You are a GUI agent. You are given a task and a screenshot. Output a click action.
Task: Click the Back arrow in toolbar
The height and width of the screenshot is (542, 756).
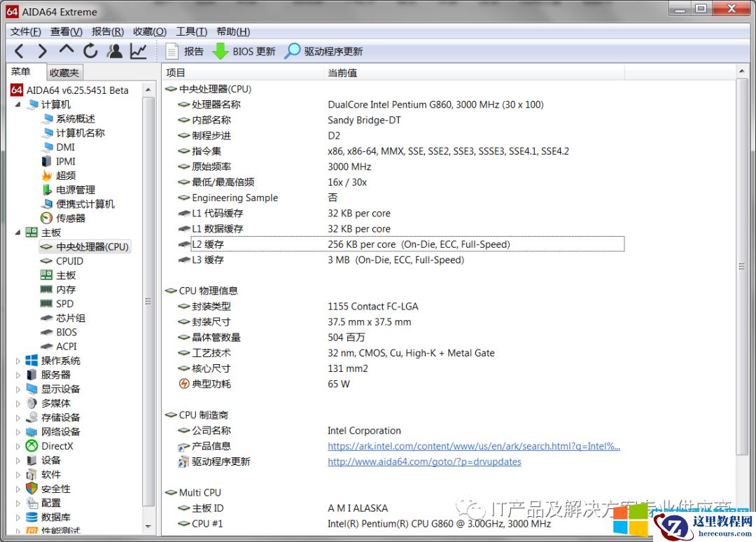19,51
